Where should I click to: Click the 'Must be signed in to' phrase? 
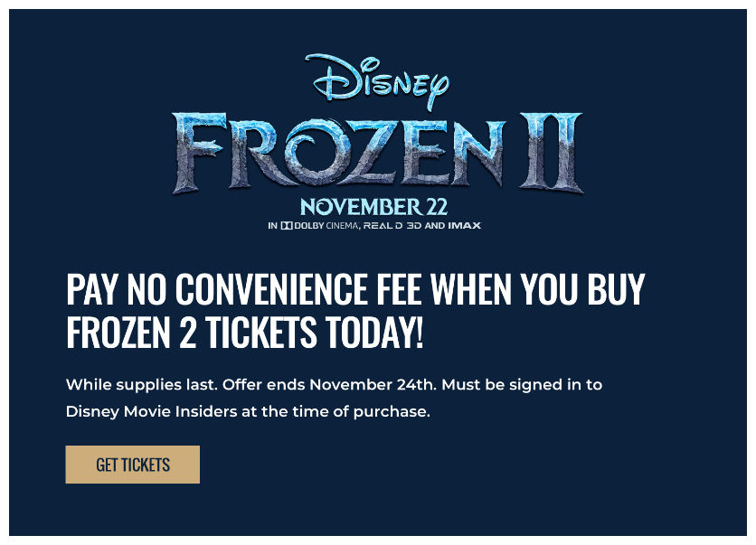(522, 385)
